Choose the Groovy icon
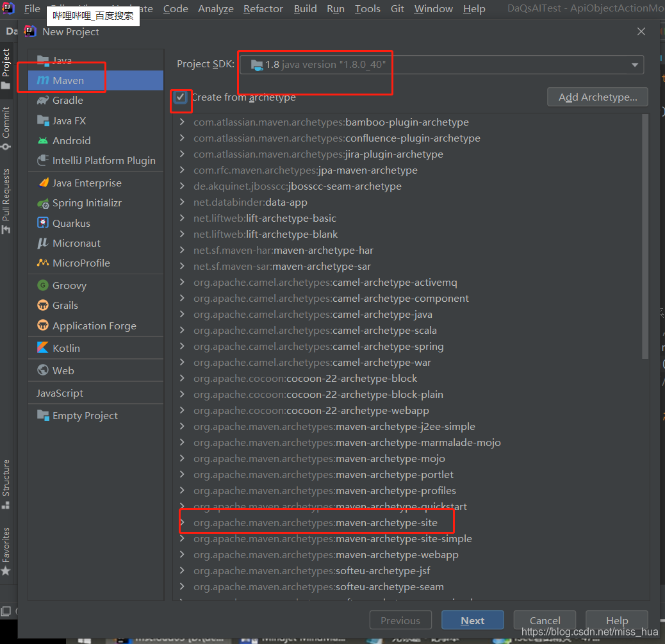The width and height of the screenshot is (665, 644). click(43, 286)
